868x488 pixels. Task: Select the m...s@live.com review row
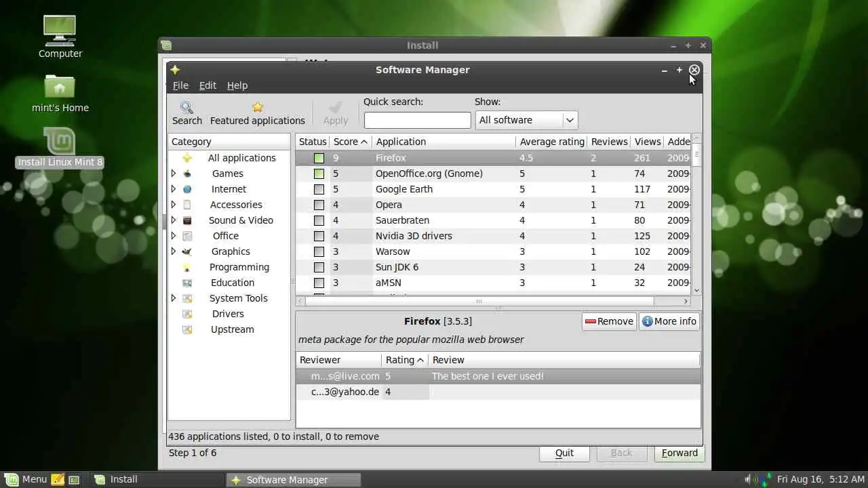coord(498,376)
